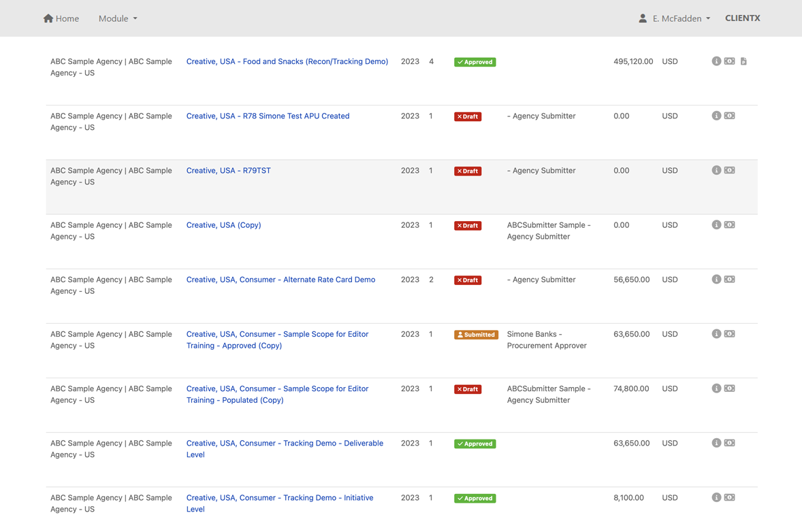The image size is (802, 532).
Task: Open the Creative, USA – R79TST link
Action: pyautogui.click(x=228, y=170)
